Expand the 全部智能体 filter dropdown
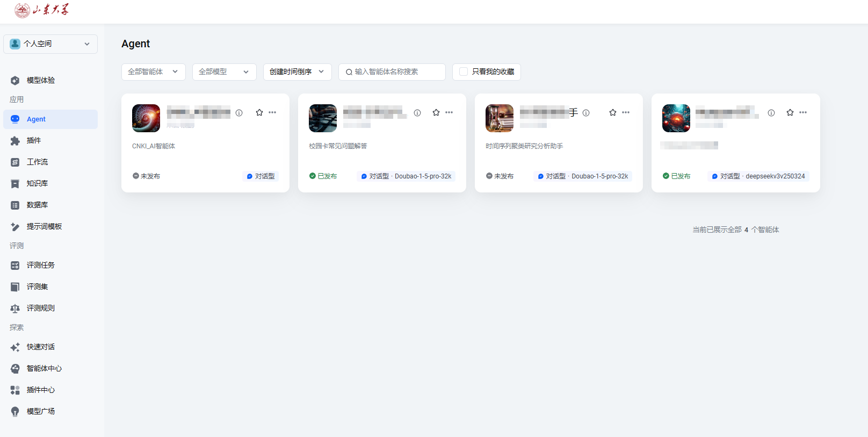 (x=153, y=72)
